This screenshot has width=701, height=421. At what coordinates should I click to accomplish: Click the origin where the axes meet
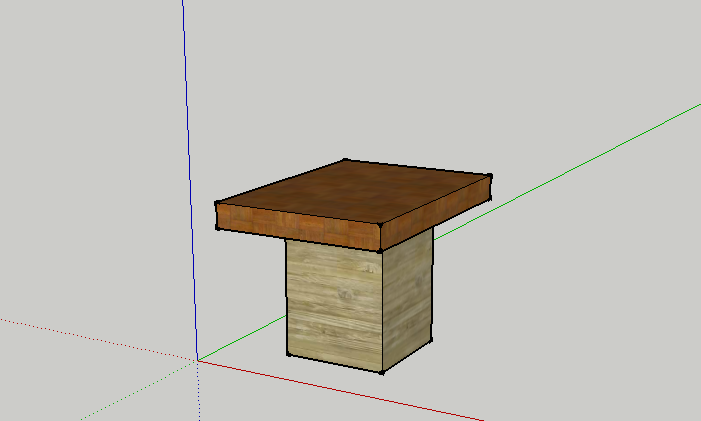[x=197, y=360]
